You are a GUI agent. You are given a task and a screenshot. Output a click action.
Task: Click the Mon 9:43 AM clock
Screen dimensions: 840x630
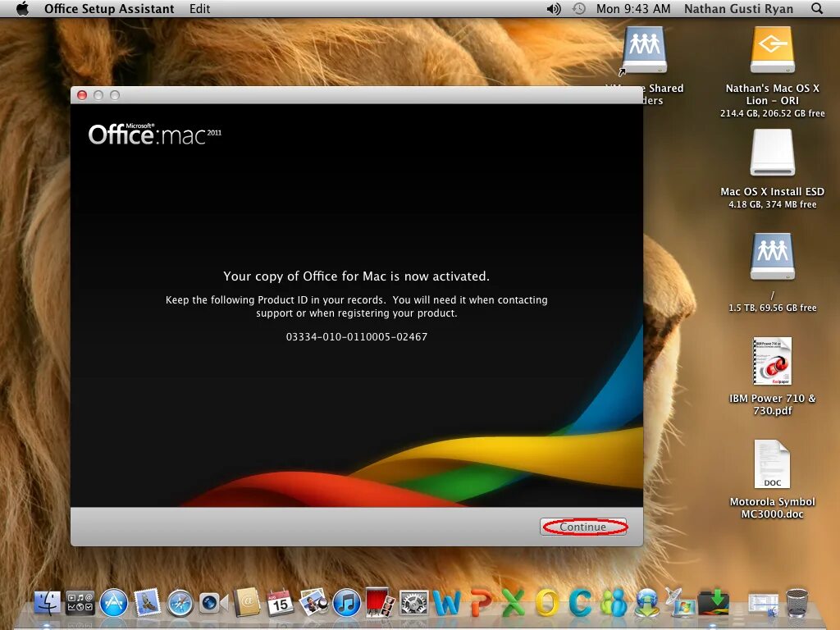point(633,8)
